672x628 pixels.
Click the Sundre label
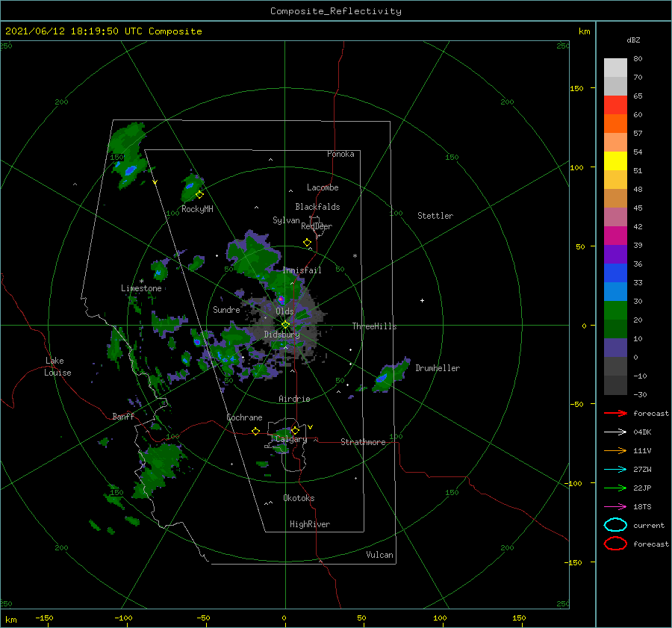pos(226,309)
